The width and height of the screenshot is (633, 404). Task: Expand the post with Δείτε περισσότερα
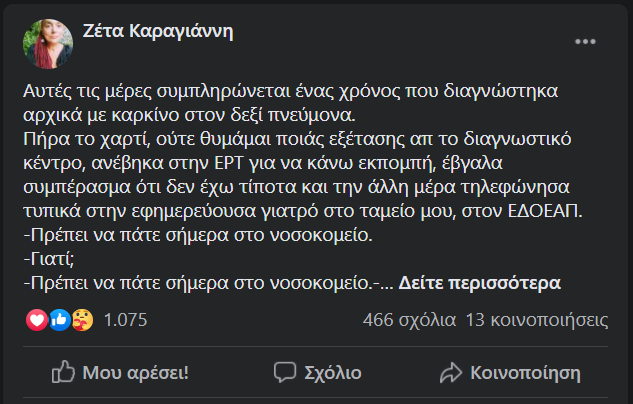pyautogui.click(x=480, y=283)
